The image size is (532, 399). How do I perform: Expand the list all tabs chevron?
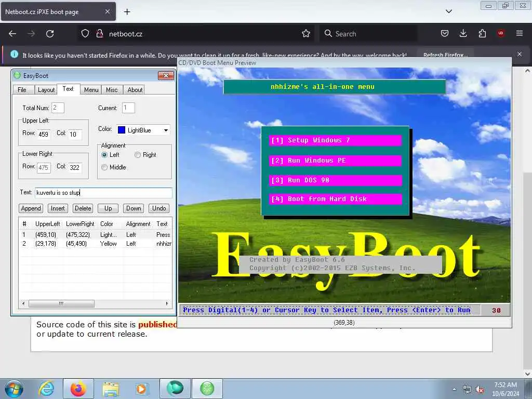coord(448,11)
